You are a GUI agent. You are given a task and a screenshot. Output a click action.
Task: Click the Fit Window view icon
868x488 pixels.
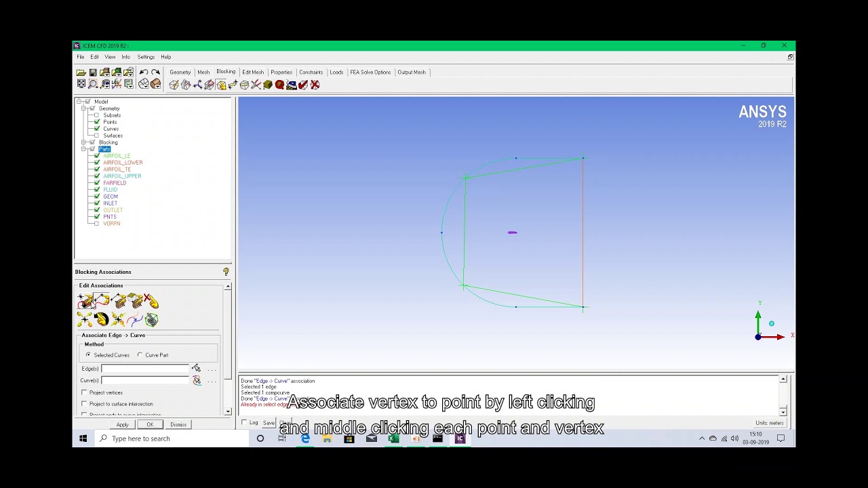81,84
